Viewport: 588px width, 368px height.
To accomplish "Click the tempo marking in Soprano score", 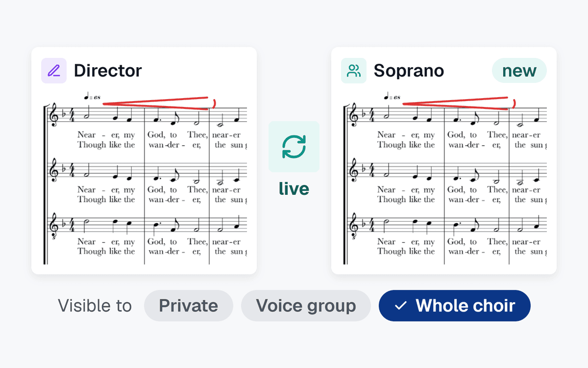I will [392, 97].
